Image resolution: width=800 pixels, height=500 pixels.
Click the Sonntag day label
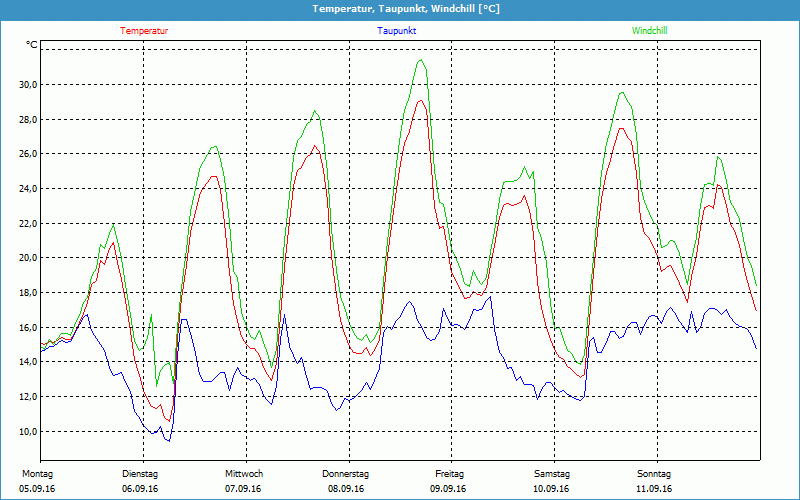coord(654,474)
